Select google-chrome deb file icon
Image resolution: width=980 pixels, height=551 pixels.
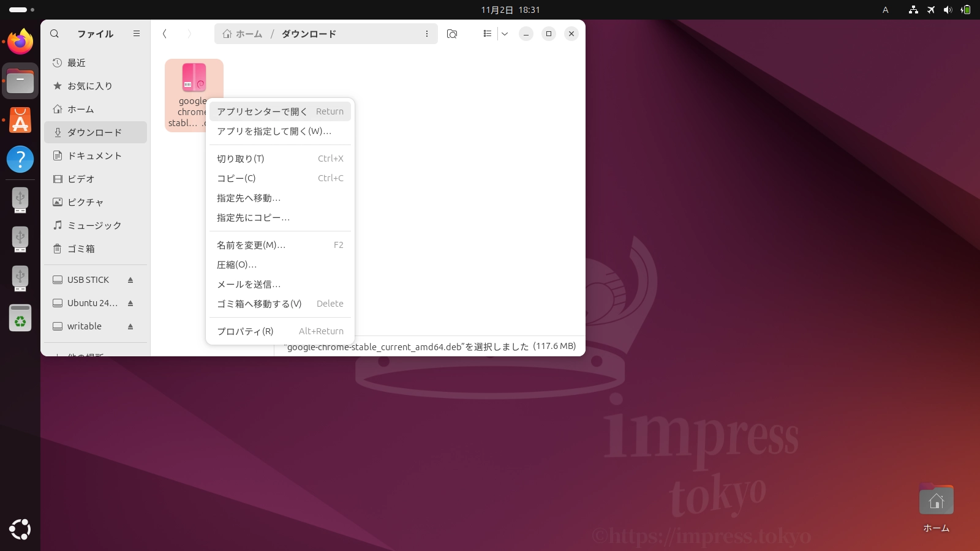(194, 78)
